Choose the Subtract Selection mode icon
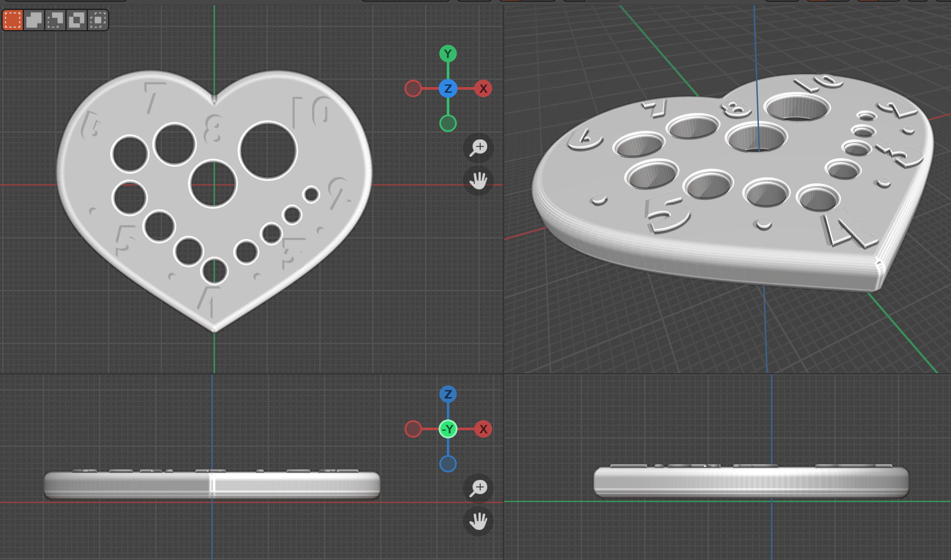Screen dimensions: 951x560 [55, 20]
